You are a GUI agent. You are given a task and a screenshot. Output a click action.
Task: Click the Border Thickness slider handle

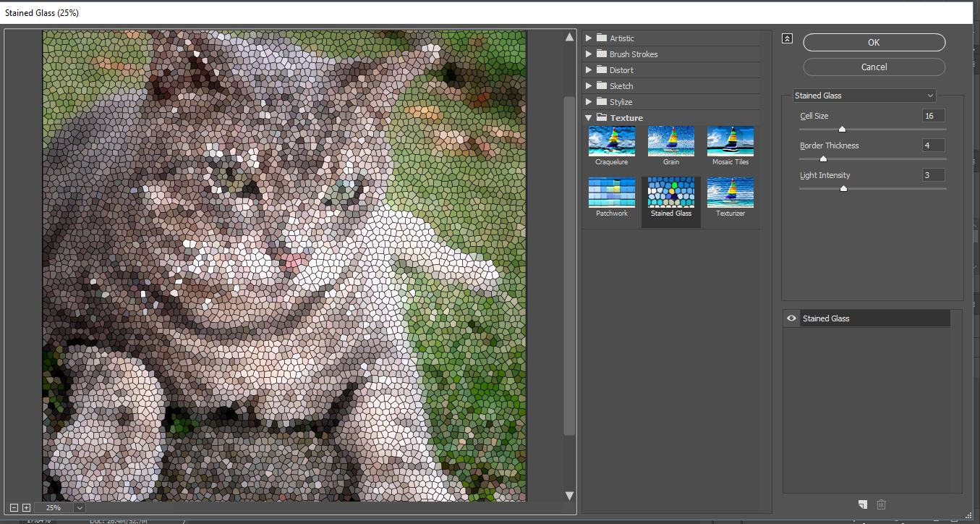coord(822,159)
